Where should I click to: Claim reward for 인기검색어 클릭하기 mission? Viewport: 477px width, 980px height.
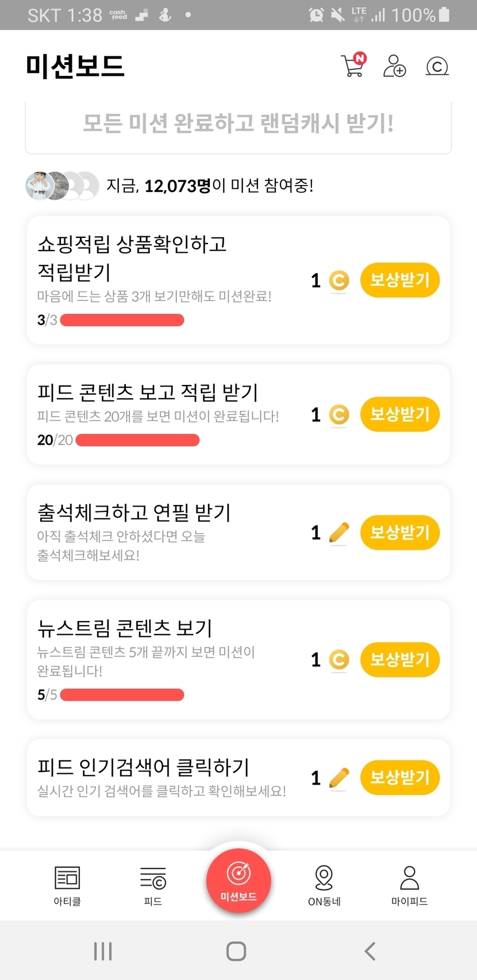pyautogui.click(x=399, y=778)
